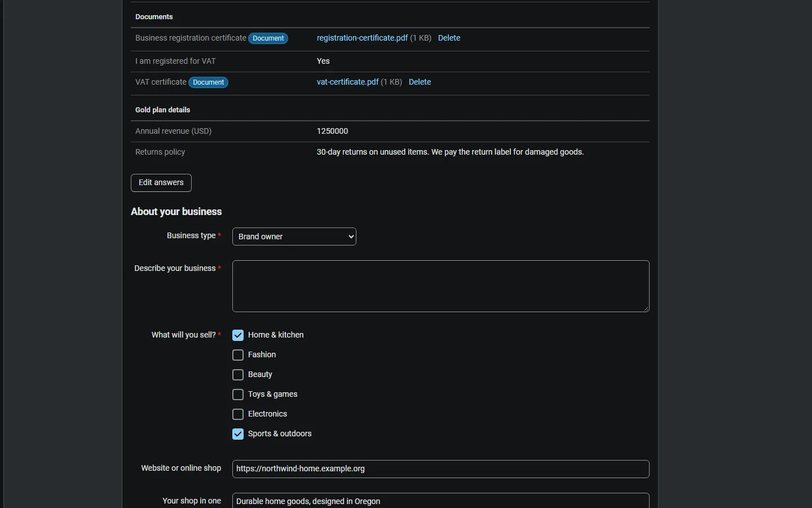Open the vat-certificate.pdf link
Viewport: 812px width, 508px height.
coord(347,82)
